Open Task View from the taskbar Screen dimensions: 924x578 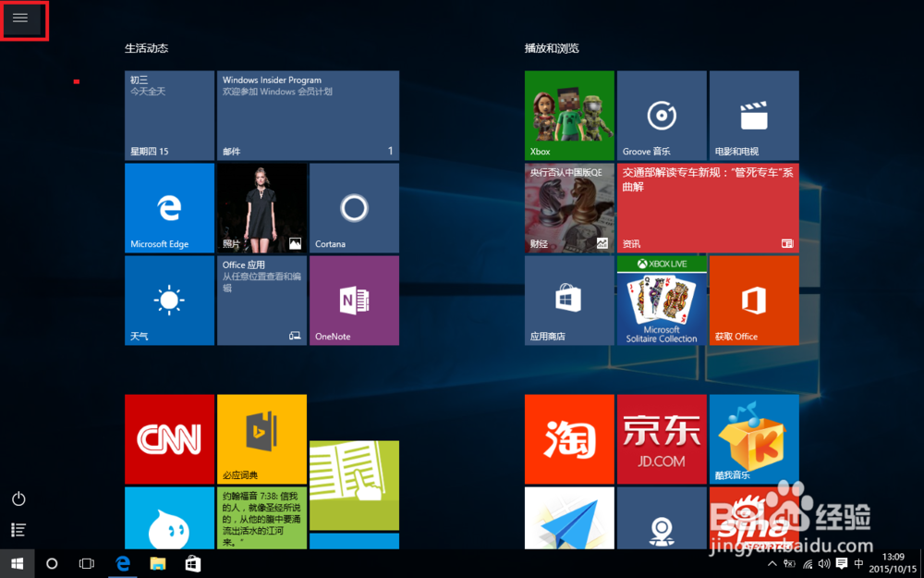(x=86, y=563)
